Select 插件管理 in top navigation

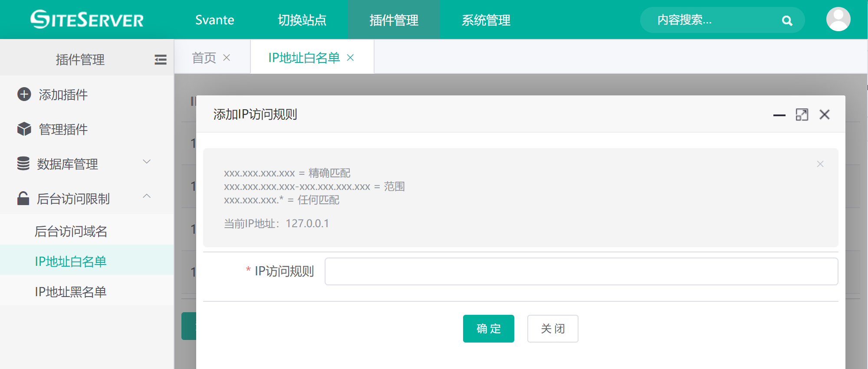tap(394, 20)
